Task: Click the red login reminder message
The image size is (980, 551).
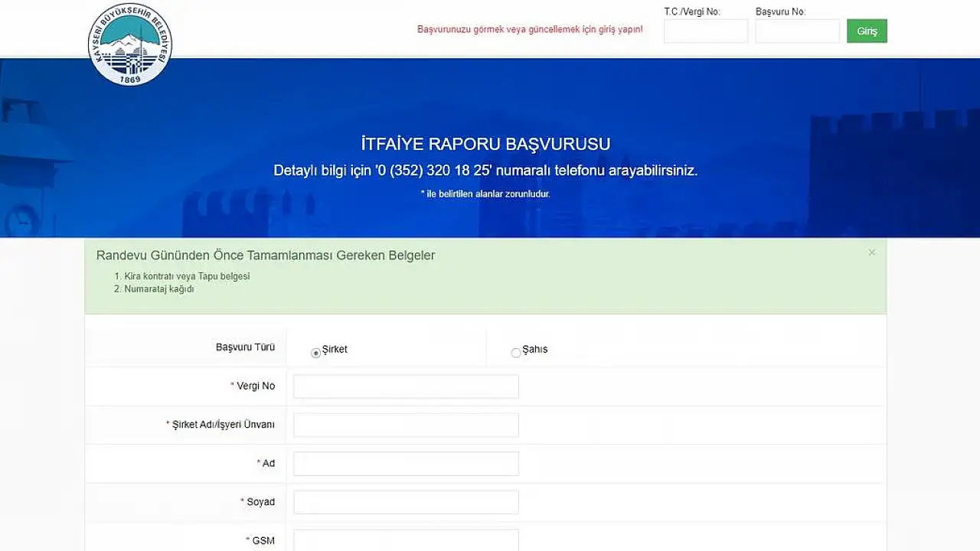Action: pyautogui.click(x=530, y=30)
